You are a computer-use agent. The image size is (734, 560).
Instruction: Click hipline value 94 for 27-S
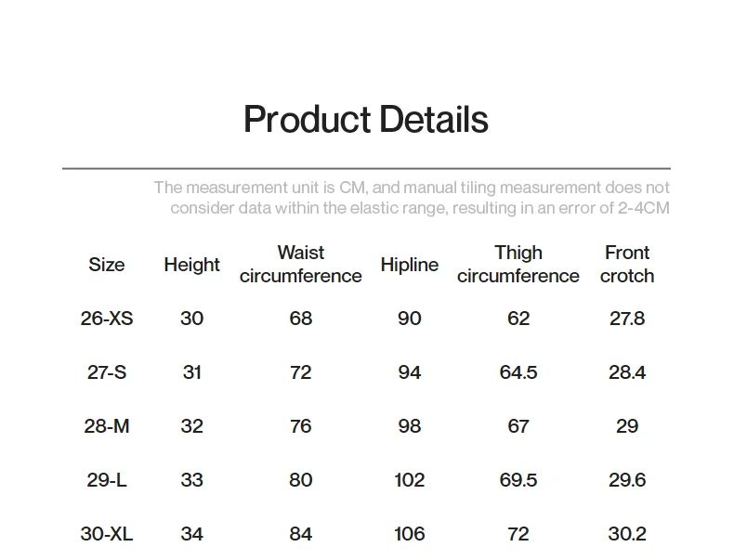point(409,372)
